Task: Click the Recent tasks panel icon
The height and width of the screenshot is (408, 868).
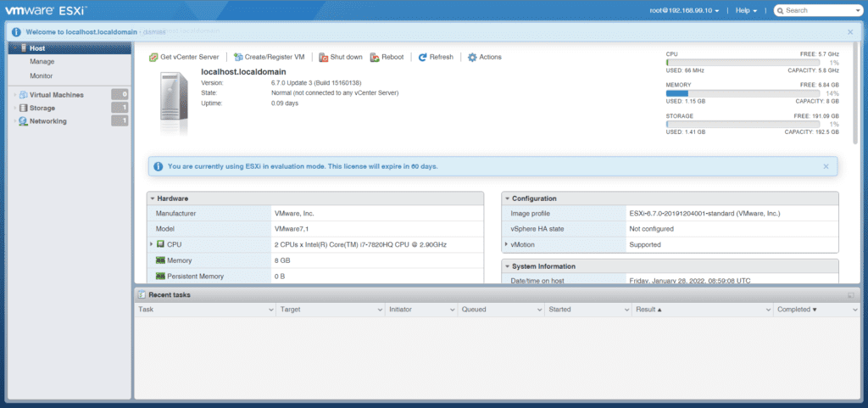Action: (142, 295)
